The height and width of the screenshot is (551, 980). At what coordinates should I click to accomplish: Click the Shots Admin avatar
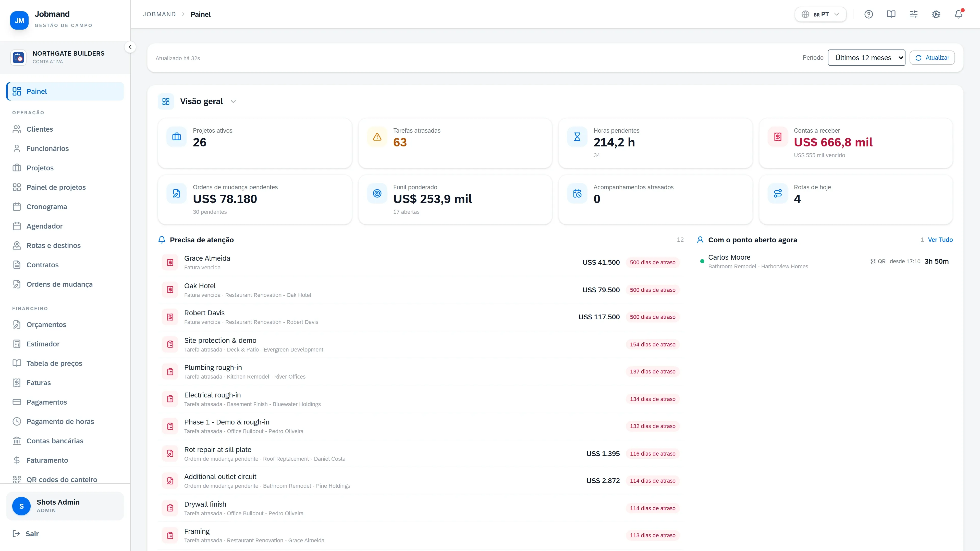pyautogui.click(x=21, y=506)
